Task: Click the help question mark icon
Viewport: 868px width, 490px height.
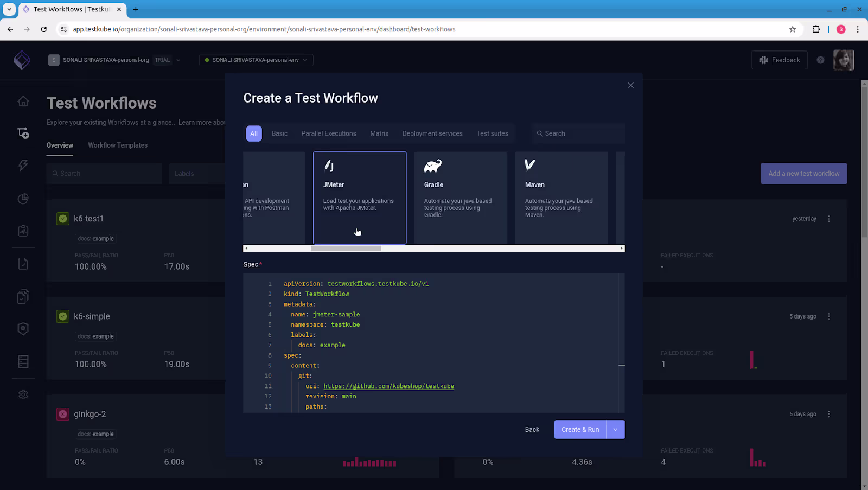Action: [x=820, y=60]
